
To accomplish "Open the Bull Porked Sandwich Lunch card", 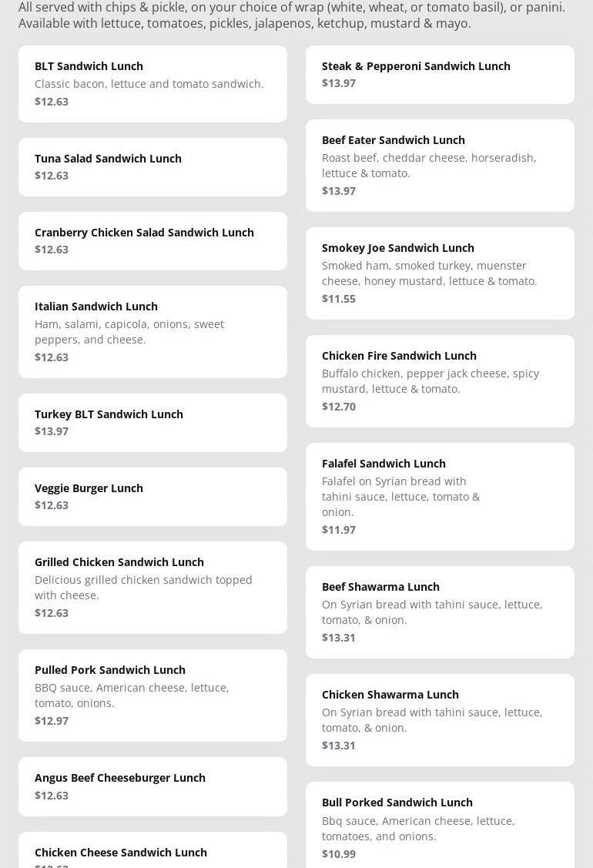I will [440, 827].
